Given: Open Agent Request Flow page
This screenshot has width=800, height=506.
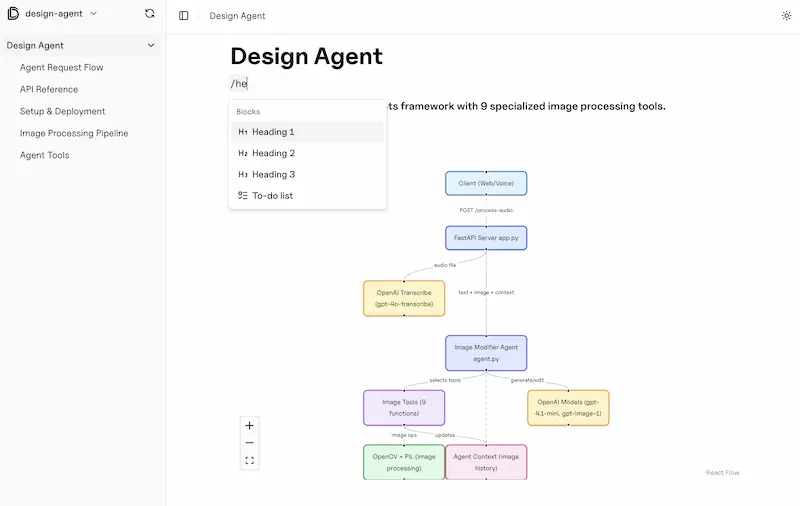Looking at the screenshot, I should pyautogui.click(x=61, y=67).
